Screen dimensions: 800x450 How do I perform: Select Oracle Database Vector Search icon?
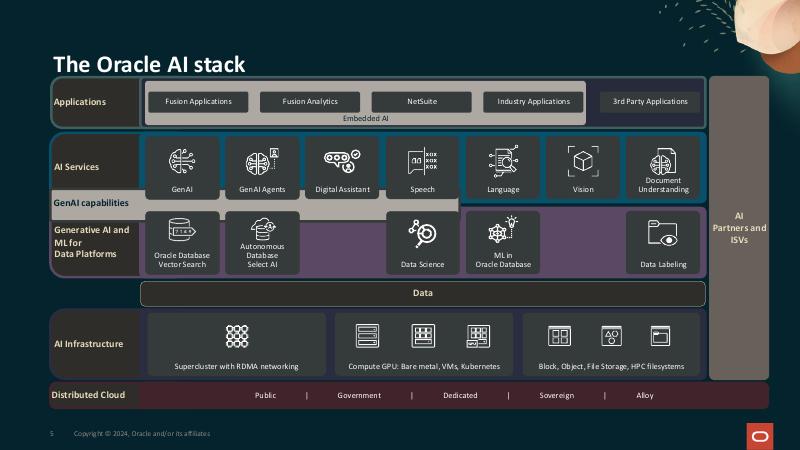(x=182, y=231)
